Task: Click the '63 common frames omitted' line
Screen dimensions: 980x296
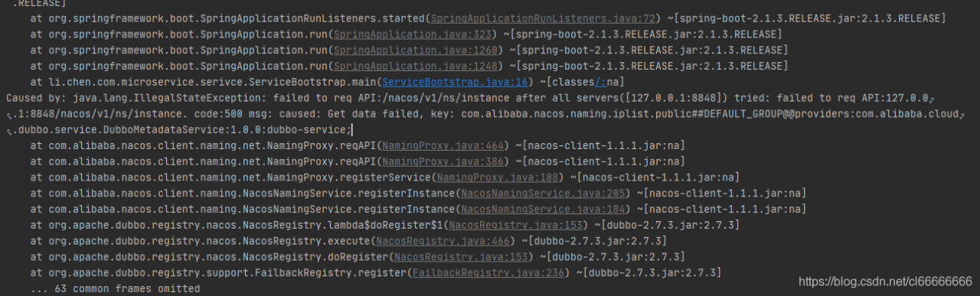Action: point(115,289)
